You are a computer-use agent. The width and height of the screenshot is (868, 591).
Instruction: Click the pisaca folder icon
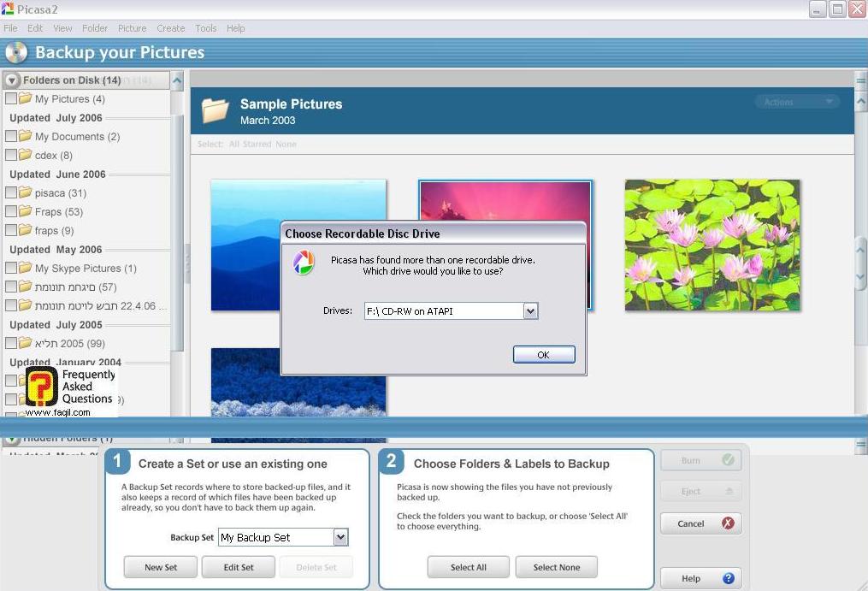click(x=26, y=193)
